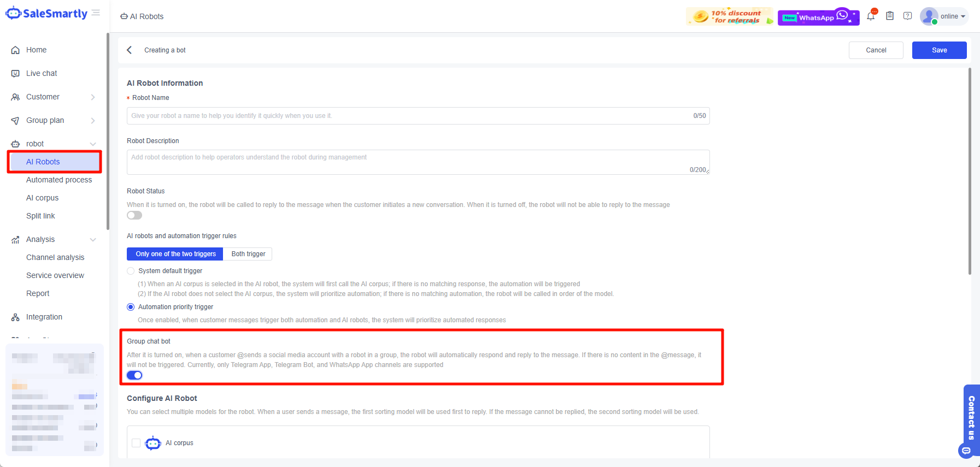Turn off the Group chat bot switch

pyautogui.click(x=134, y=375)
